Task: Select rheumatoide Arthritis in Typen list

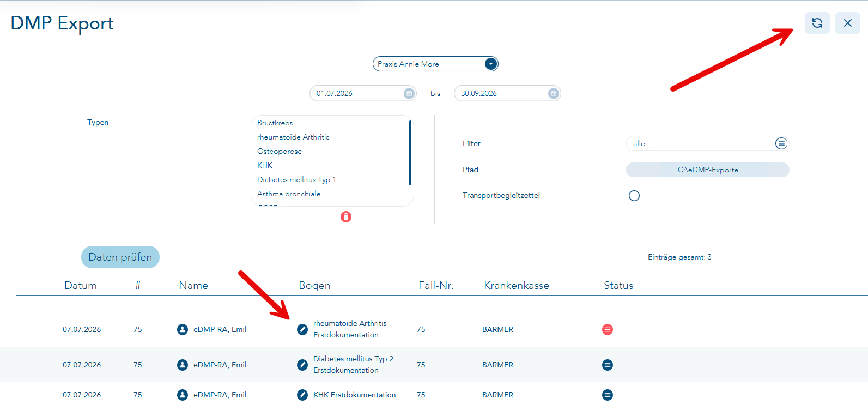Action: (293, 137)
